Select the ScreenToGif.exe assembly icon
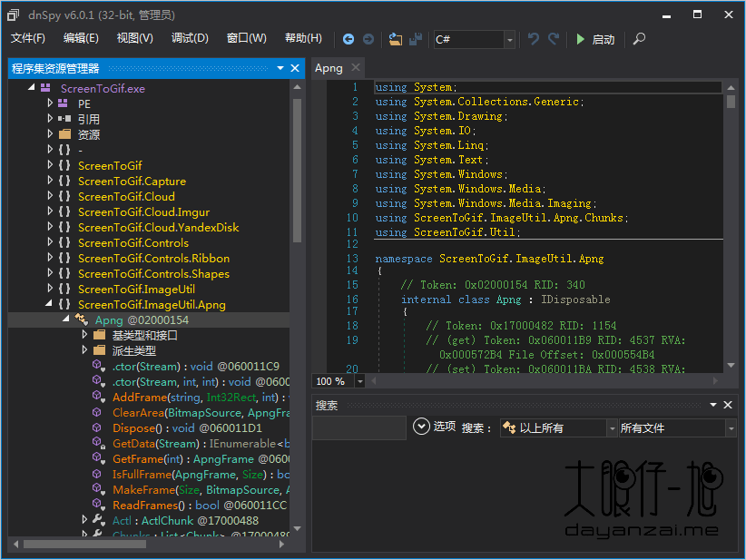This screenshot has height=560, width=746. click(x=45, y=87)
